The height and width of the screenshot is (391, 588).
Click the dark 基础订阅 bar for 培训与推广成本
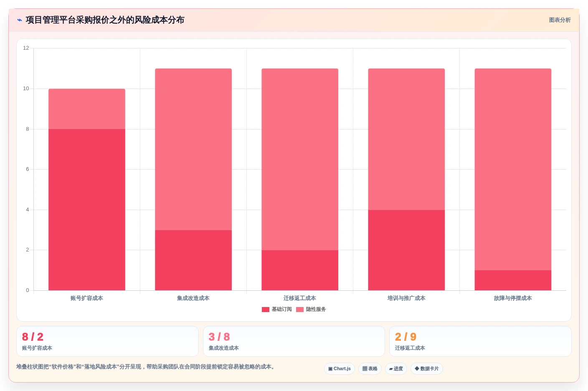click(406, 250)
